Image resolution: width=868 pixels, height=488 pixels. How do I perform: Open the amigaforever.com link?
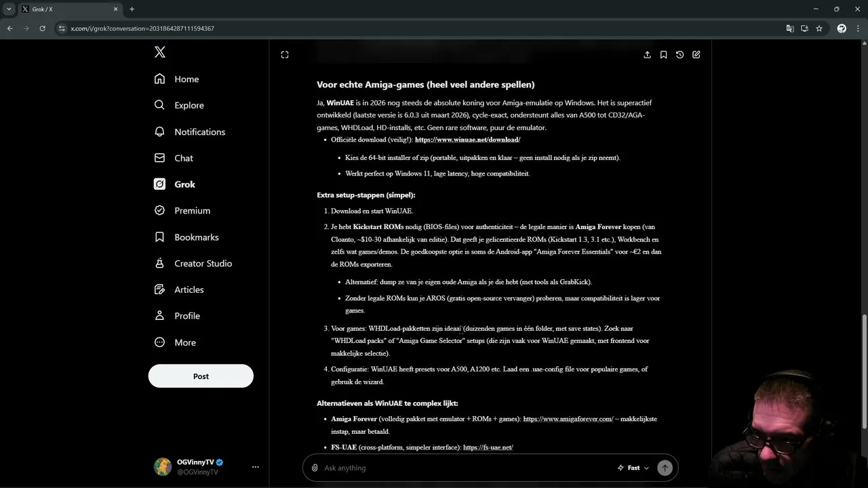pos(568,419)
